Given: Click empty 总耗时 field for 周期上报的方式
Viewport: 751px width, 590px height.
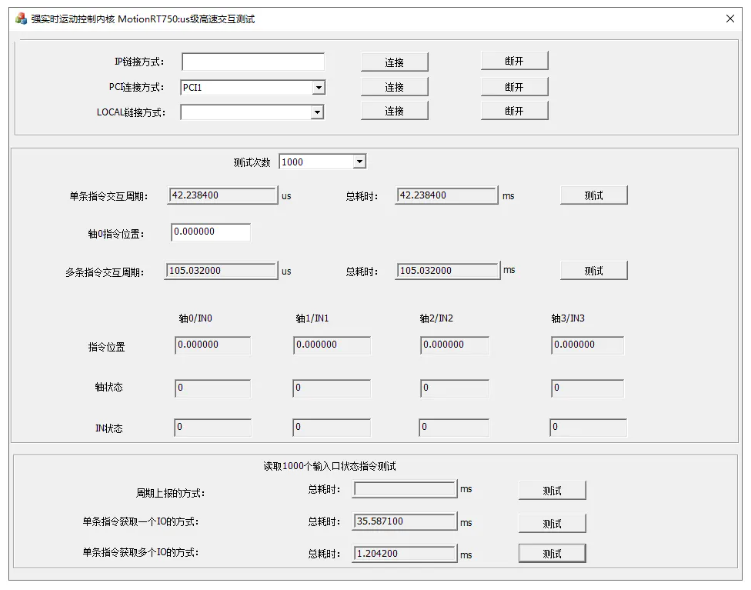Looking at the screenshot, I should [x=405, y=489].
